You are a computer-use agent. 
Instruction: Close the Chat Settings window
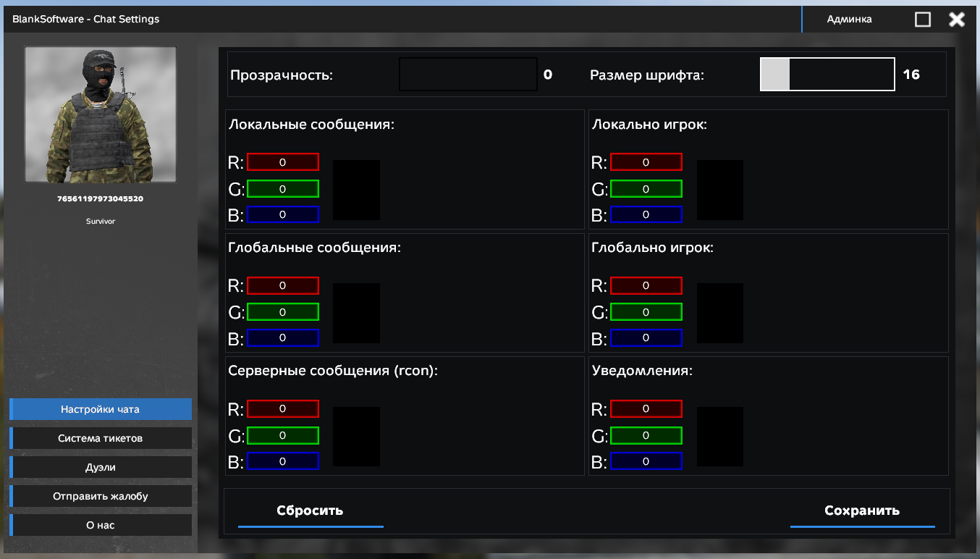coord(957,20)
